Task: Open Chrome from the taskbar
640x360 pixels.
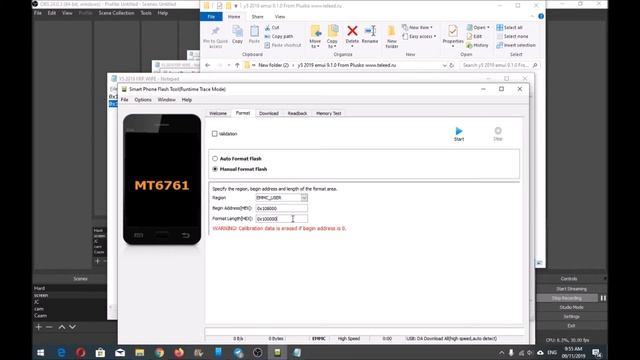Action: coord(159,353)
